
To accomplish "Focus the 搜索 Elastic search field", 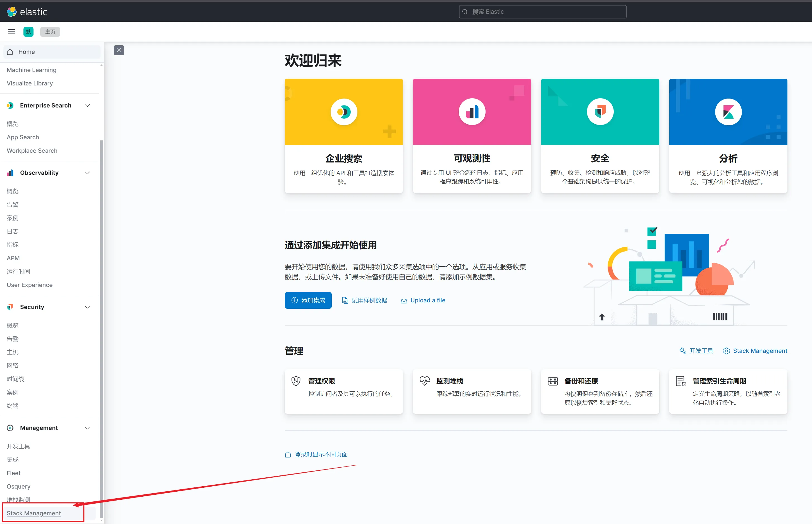I will pos(543,11).
